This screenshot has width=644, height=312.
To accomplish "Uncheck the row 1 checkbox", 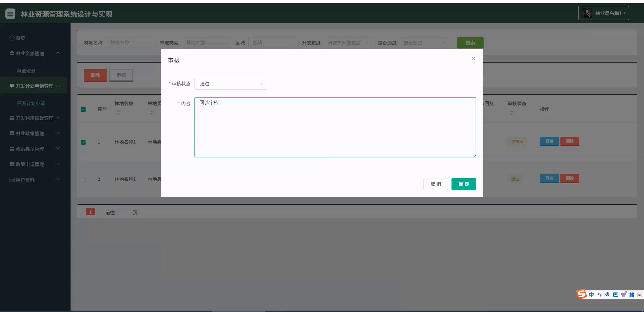I will pos(83,142).
